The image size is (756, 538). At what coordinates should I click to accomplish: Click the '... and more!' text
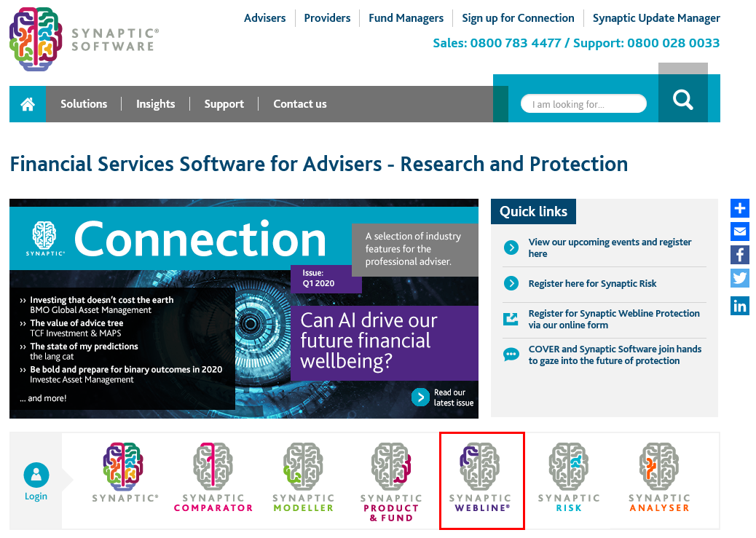click(43, 398)
